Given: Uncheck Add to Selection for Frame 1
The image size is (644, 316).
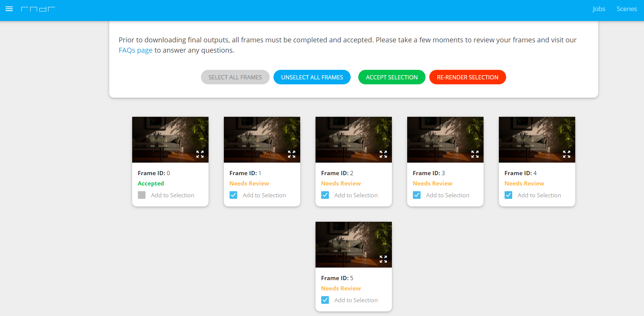Looking at the screenshot, I should [x=233, y=195].
